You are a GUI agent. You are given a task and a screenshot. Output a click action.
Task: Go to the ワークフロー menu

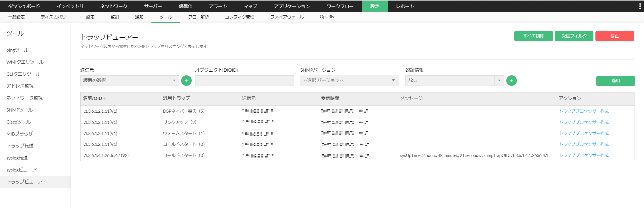click(x=340, y=6)
